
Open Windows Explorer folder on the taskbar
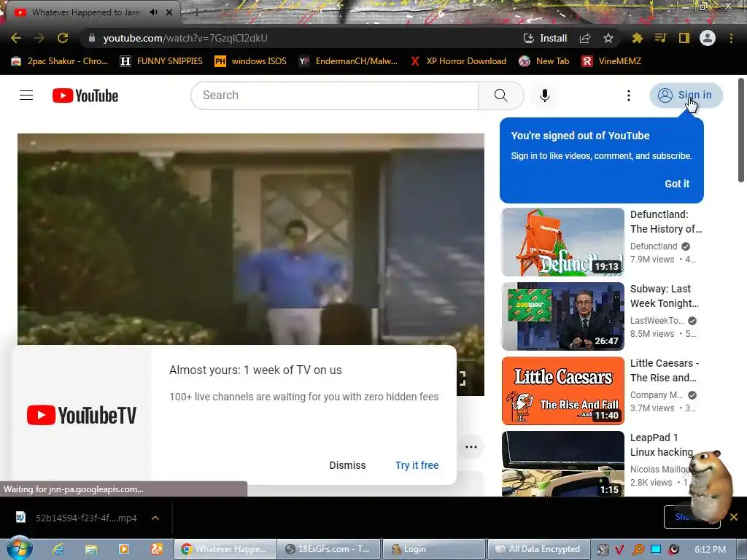click(x=91, y=549)
